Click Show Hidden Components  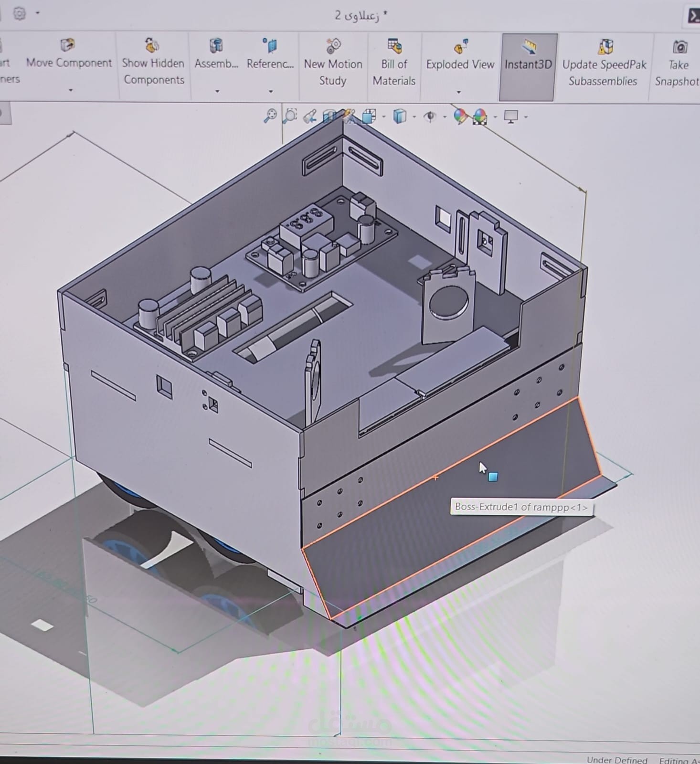153,62
